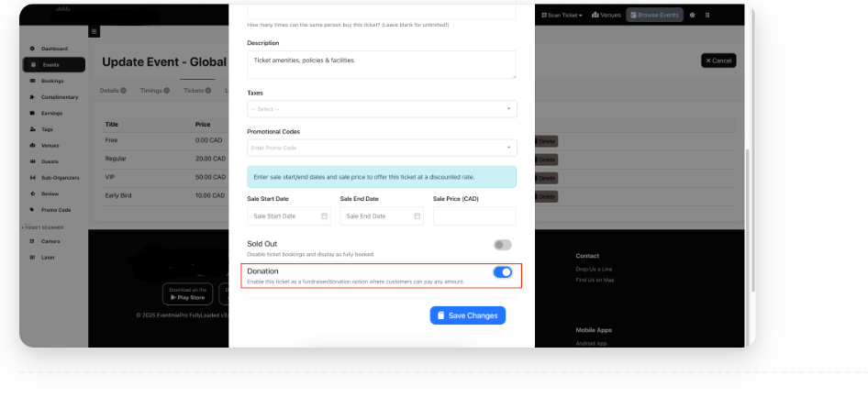Click the calendar icon in Sale End Date
868x398 pixels.
click(x=417, y=216)
